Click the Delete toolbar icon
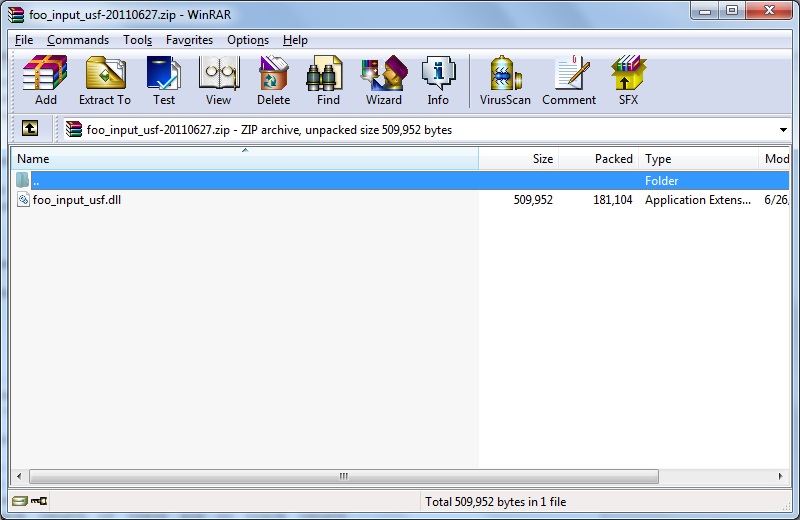The image size is (800, 520). (273, 80)
